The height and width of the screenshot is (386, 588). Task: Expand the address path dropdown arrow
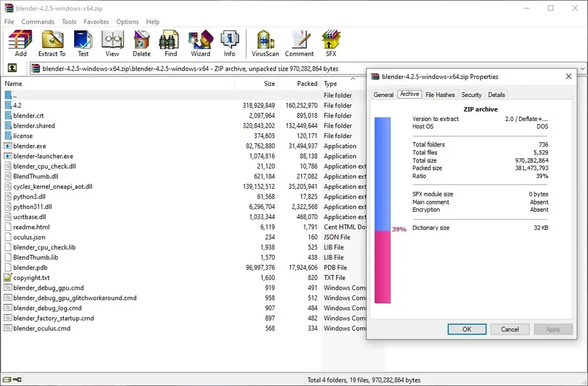click(x=582, y=69)
